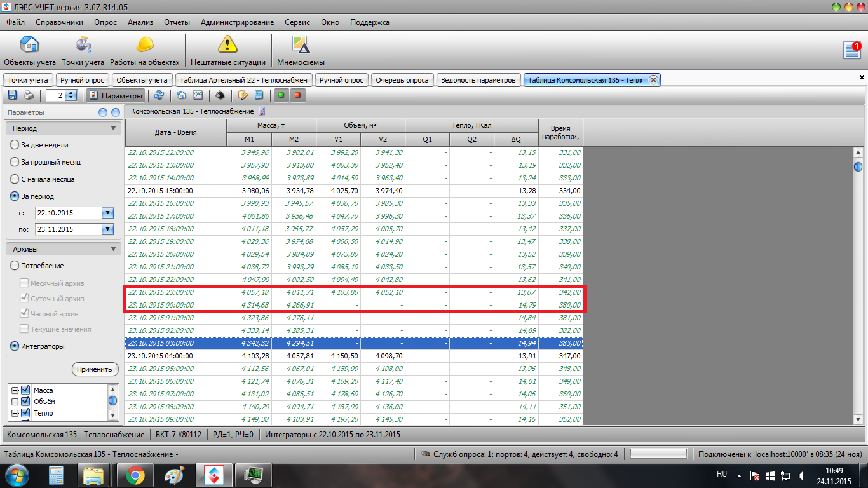Collapse the Архивы section

point(113,249)
